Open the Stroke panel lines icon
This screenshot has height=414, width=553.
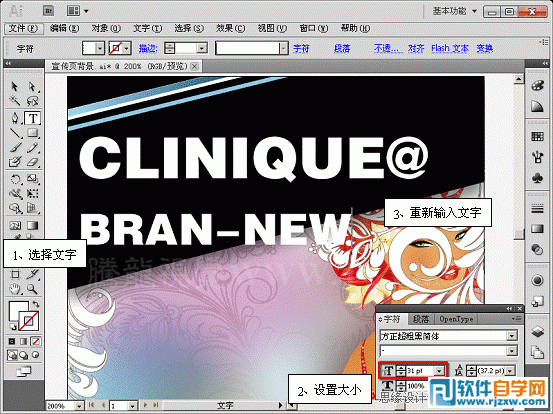537,209
